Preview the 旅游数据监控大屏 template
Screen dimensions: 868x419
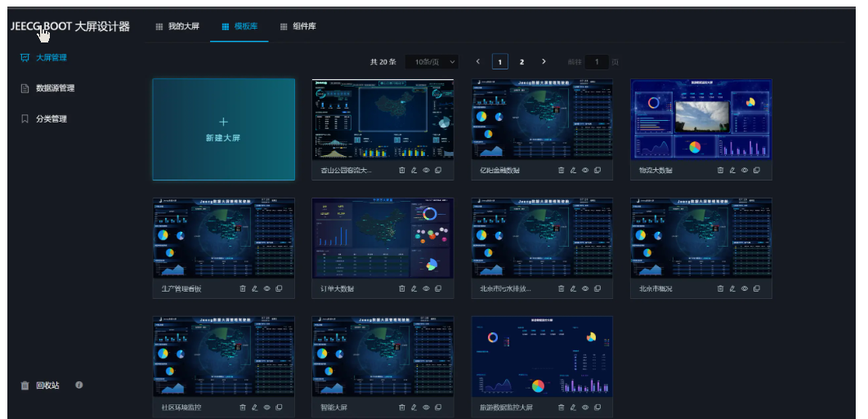pos(585,408)
